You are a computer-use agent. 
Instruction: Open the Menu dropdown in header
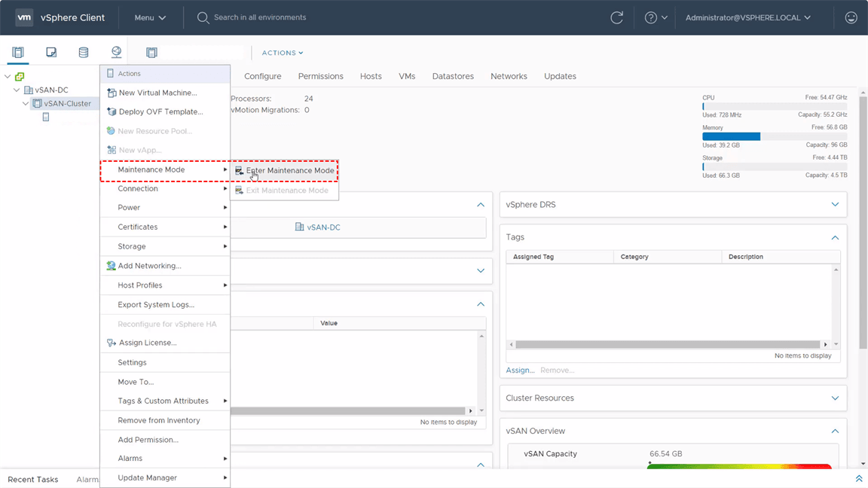tap(150, 17)
